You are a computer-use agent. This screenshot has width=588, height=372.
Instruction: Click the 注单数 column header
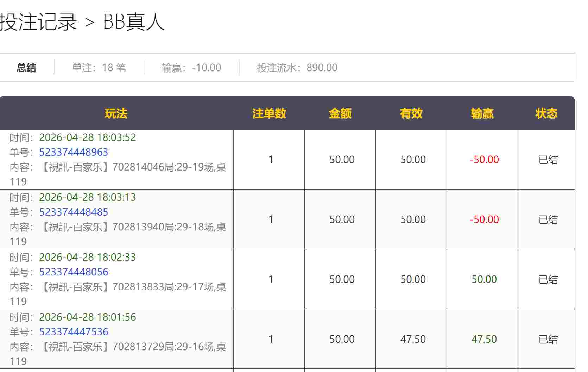click(269, 113)
